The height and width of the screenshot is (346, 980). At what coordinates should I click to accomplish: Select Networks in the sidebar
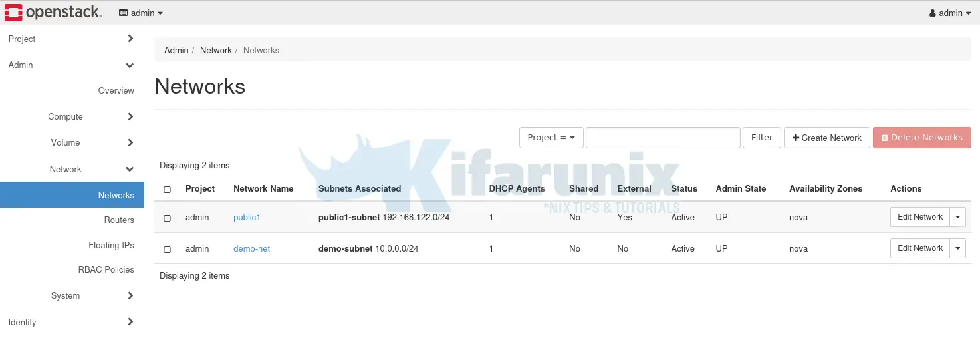(72, 195)
